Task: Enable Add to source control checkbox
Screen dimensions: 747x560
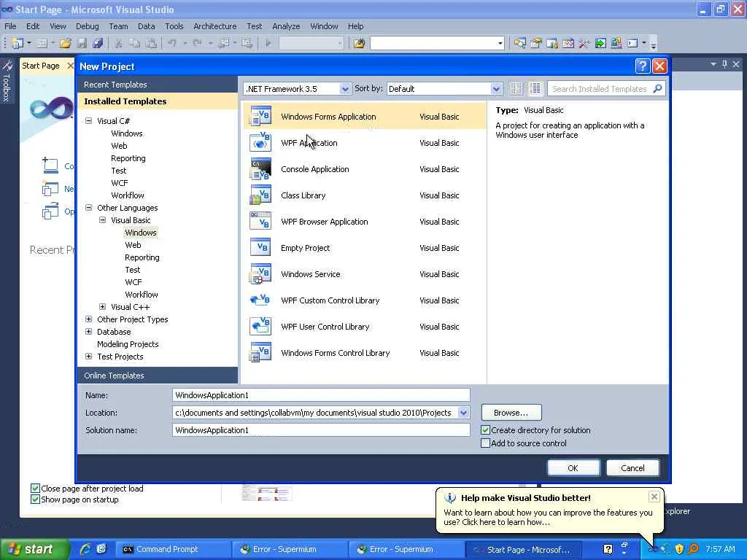Action: [x=485, y=443]
